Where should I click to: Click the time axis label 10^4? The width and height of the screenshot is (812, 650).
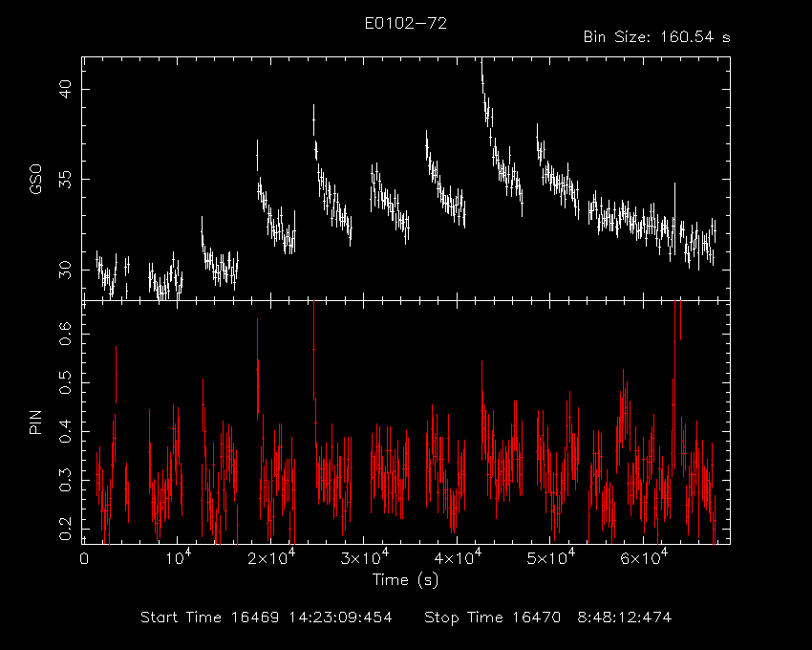coord(178,557)
